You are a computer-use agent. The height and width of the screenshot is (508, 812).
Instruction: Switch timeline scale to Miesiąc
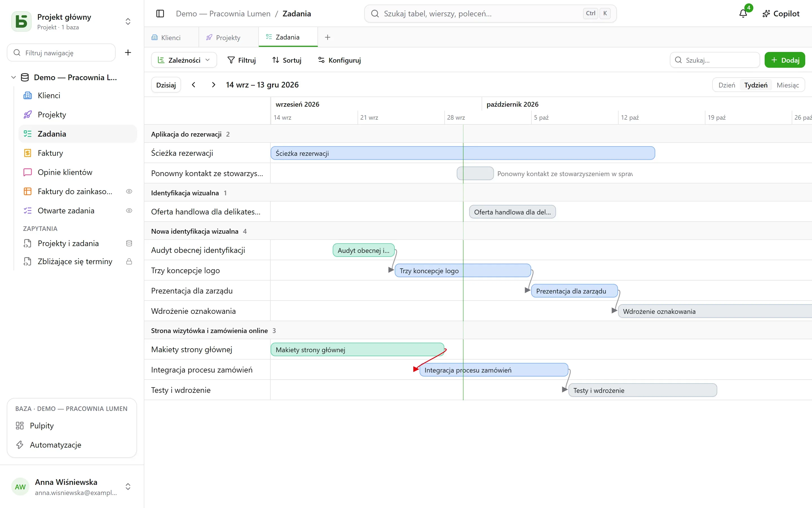click(787, 85)
